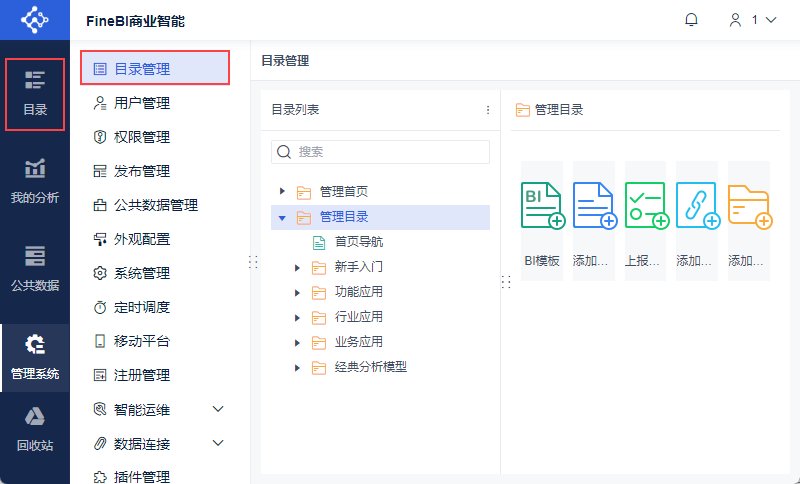Open the user account dropdown
Screen dimensions: 800x484
[753, 20]
